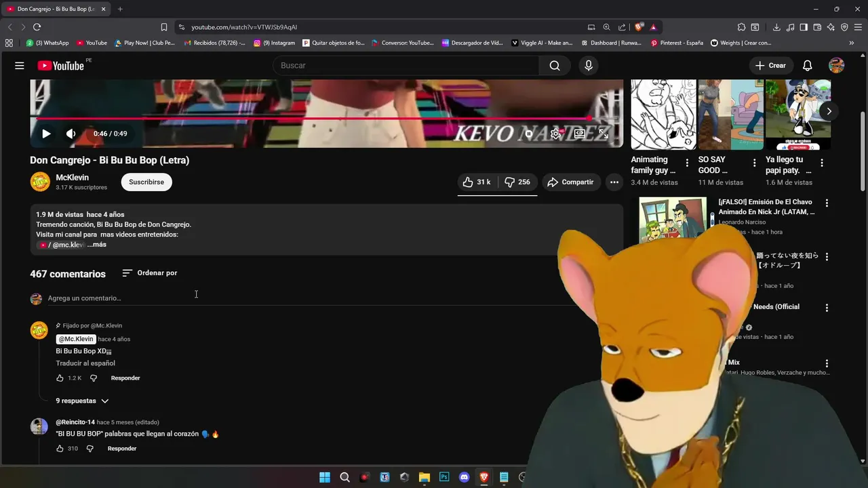Open Ordenar por sort menu

150,273
